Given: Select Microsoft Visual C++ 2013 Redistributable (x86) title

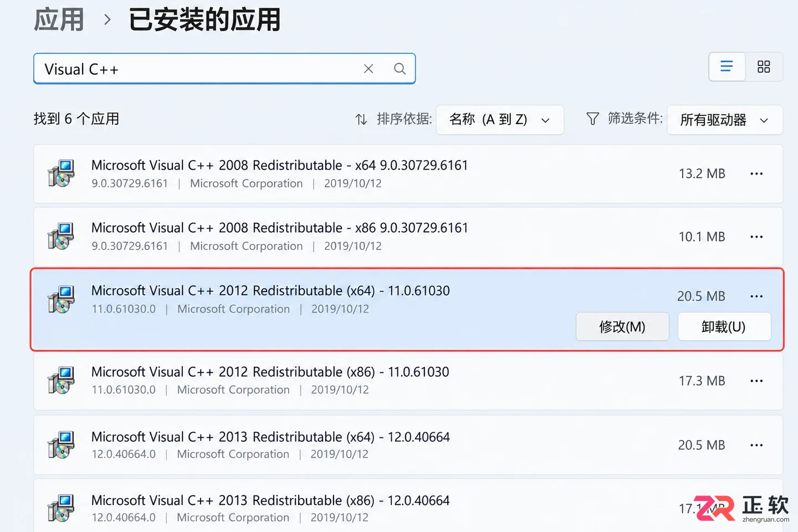Looking at the screenshot, I should coord(270,500).
